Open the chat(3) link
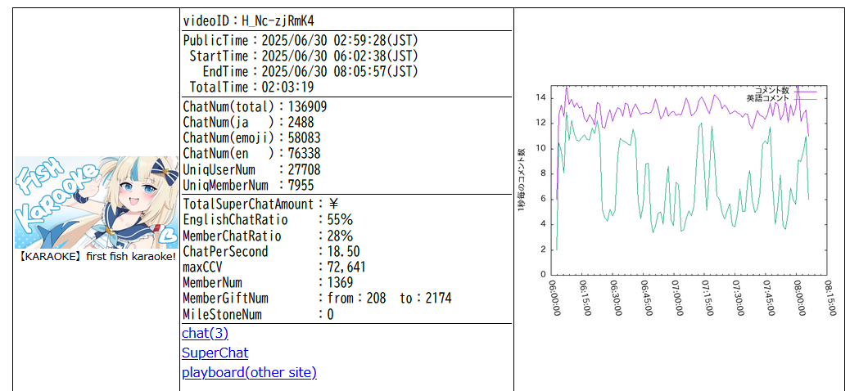This screenshot has height=391, width=868. [x=205, y=334]
